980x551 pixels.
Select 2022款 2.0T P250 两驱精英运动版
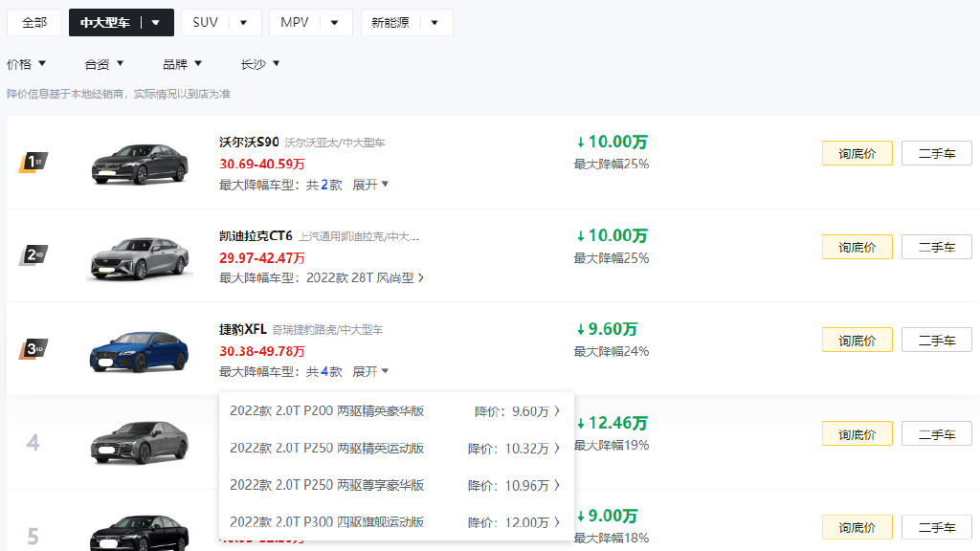click(396, 448)
